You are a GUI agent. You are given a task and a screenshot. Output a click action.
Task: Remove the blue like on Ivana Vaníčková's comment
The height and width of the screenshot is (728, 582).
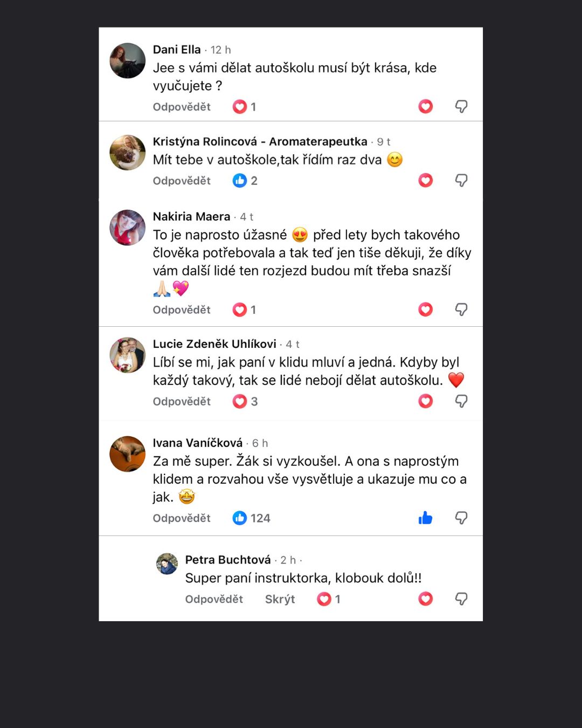(x=426, y=518)
